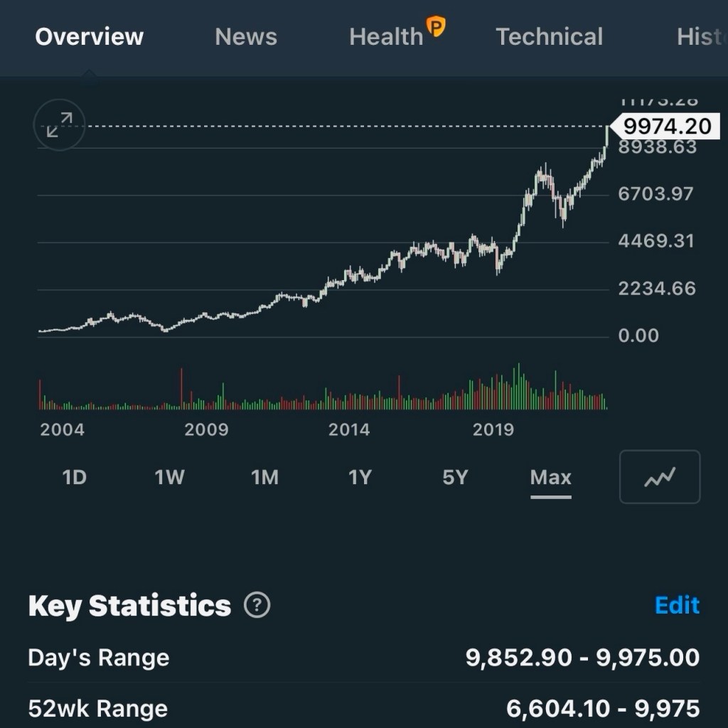Tap the Day's Range statistics row
The image size is (728, 728).
tap(364, 658)
